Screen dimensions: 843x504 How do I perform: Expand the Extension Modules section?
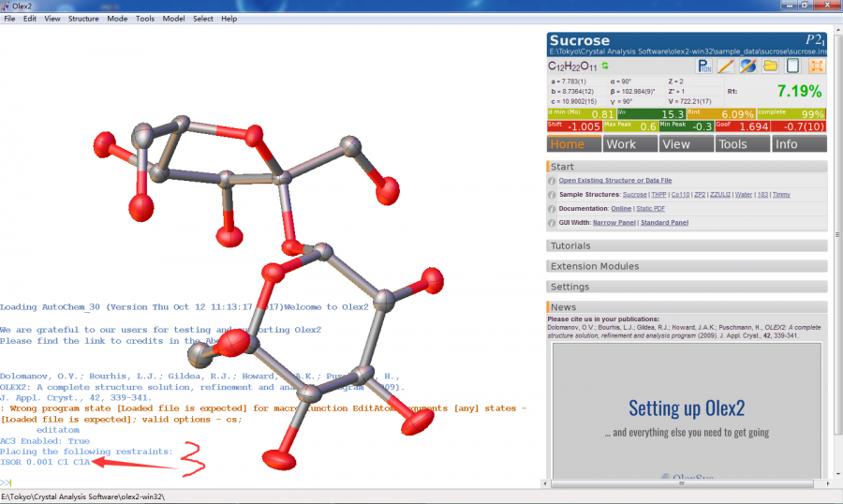pyautogui.click(x=687, y=266)
